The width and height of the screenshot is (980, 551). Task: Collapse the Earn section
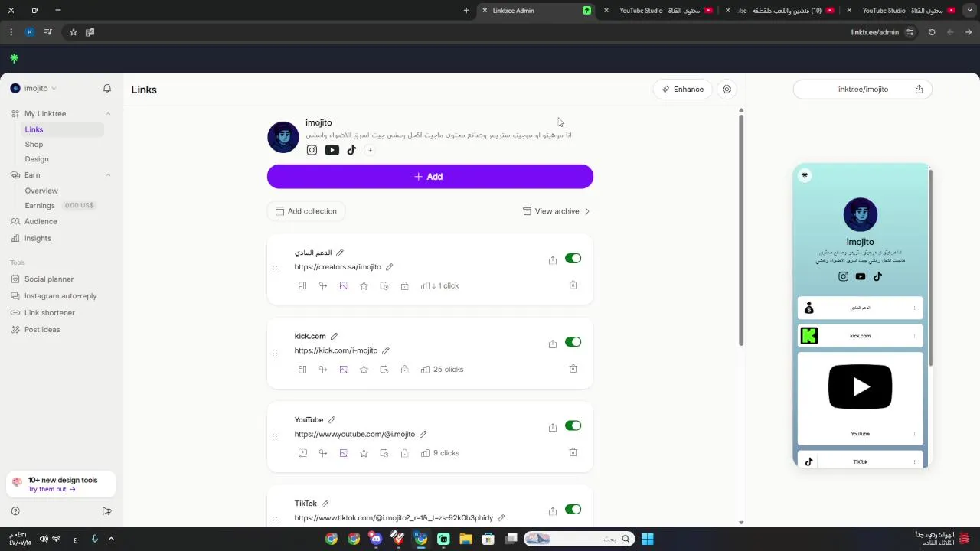click(x=108, y=175)
